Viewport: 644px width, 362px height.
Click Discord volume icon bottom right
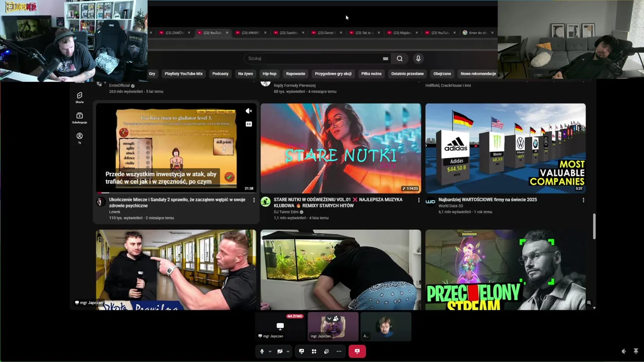click(624, 351)
